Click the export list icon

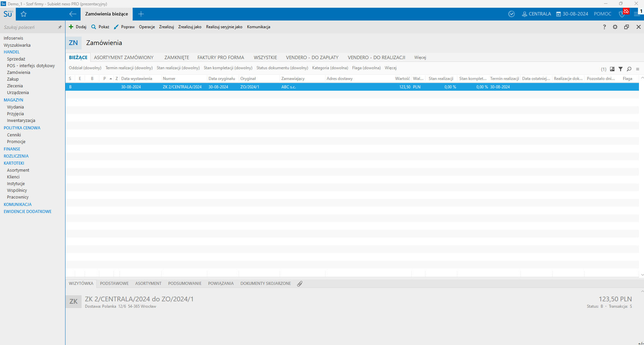pyautogui.click(x=612, y=69)
